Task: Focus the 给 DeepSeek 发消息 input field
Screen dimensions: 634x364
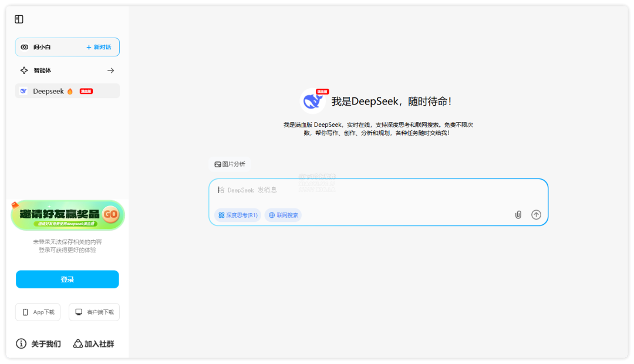Action: [379, 190]
